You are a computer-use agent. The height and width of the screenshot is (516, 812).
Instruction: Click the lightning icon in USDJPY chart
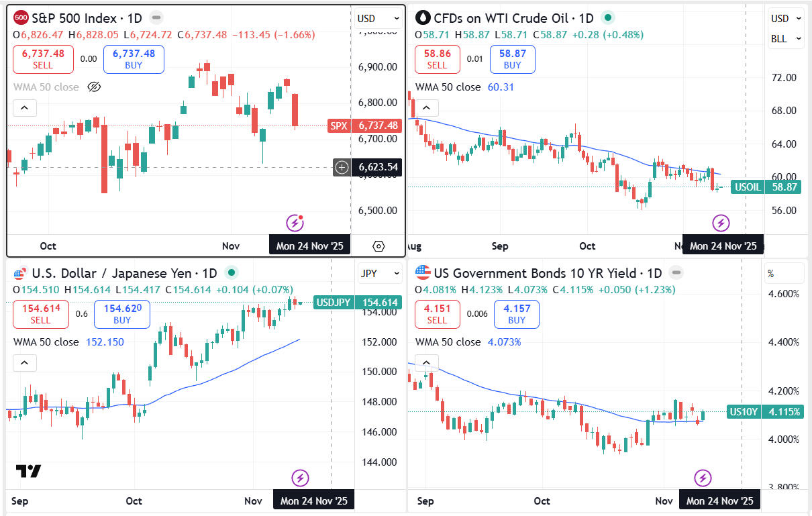pos(300,478)
